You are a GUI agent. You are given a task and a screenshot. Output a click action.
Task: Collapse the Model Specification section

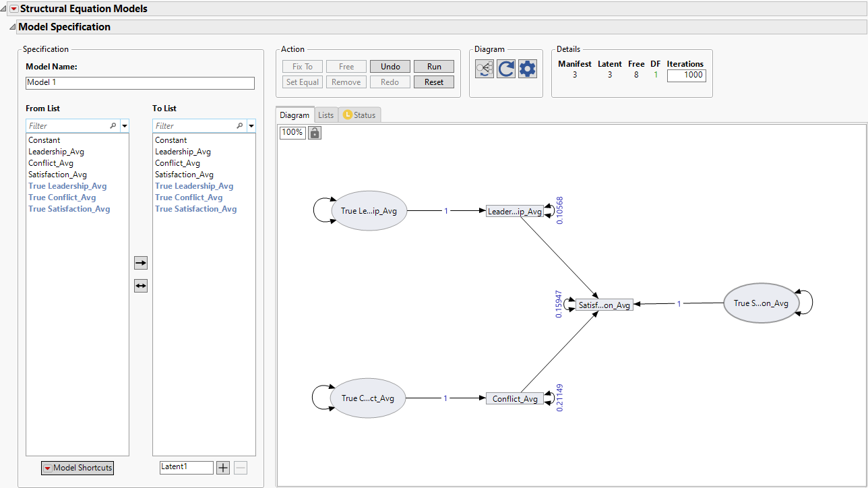pyautogui.click(x=11, y=27)
